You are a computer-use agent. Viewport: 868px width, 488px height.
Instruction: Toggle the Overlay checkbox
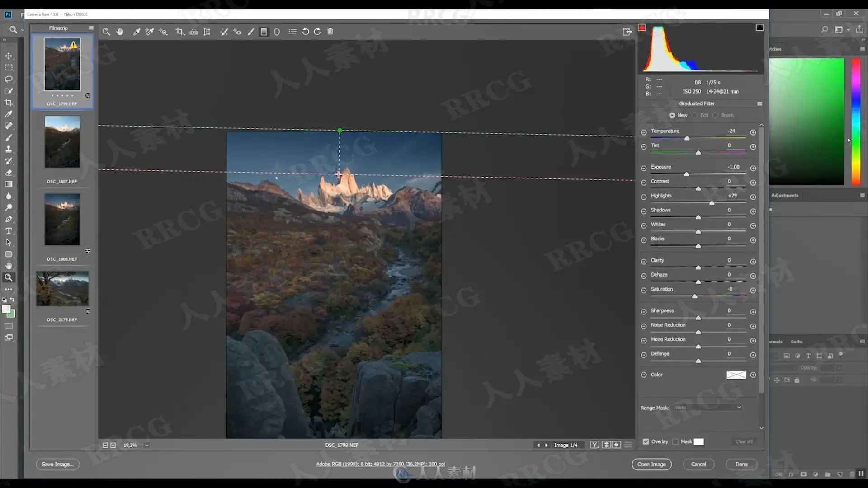click(x=646, y=441)
